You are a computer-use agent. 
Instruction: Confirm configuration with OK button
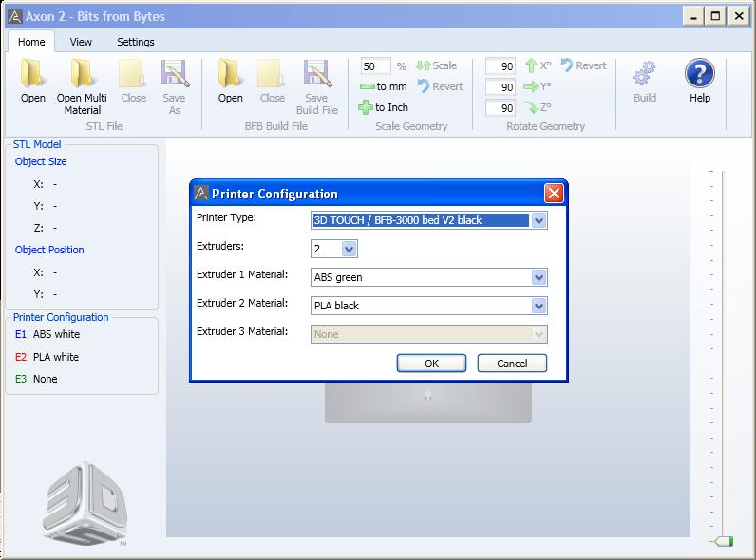pyautogui.click(x=431, y=364)
